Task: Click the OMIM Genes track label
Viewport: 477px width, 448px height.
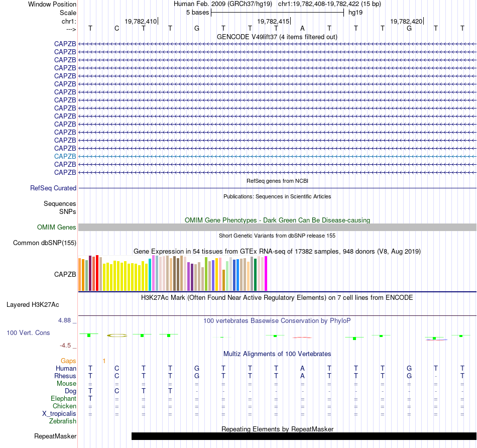Action: tap(57, 227)
